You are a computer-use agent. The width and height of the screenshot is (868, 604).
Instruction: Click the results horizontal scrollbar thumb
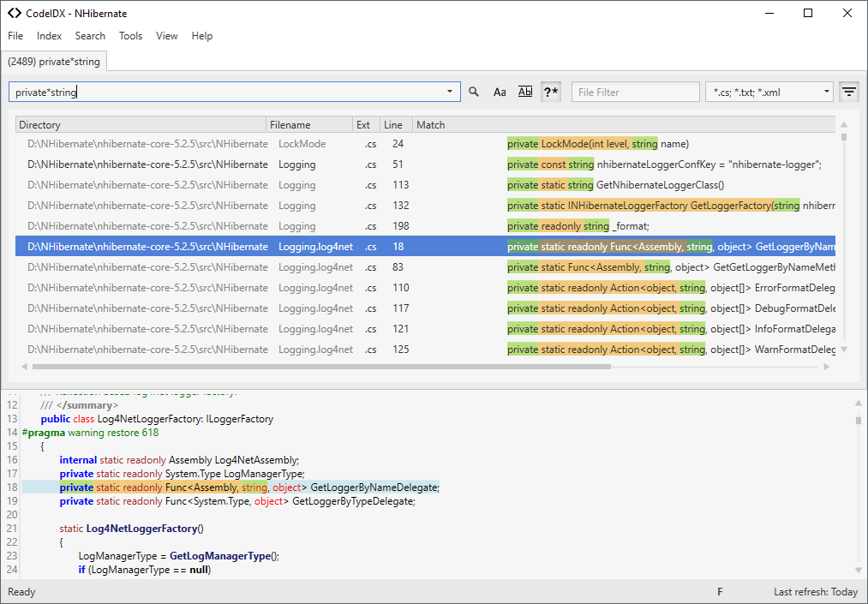coord(321,367)
